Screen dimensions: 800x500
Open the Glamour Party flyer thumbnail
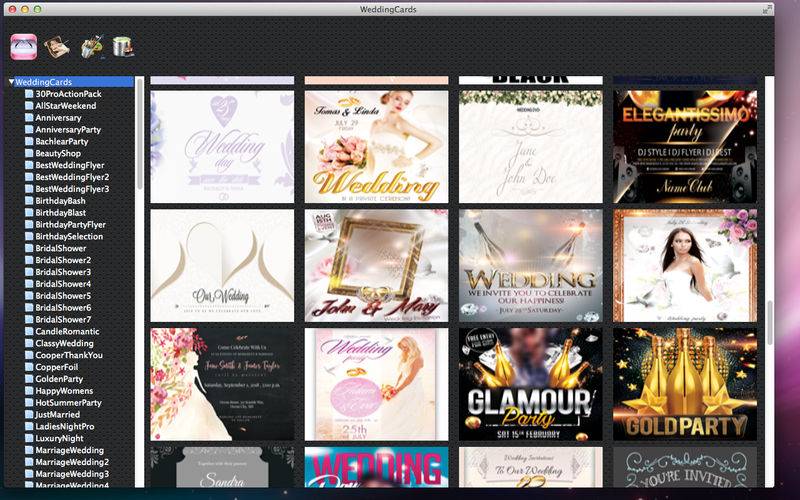tap(530, 384)
